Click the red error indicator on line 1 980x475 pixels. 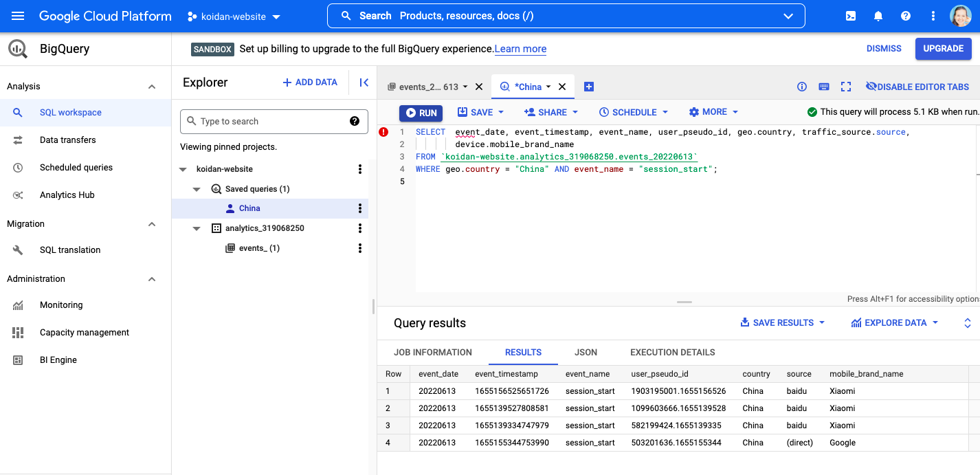[x=383, y=132]
